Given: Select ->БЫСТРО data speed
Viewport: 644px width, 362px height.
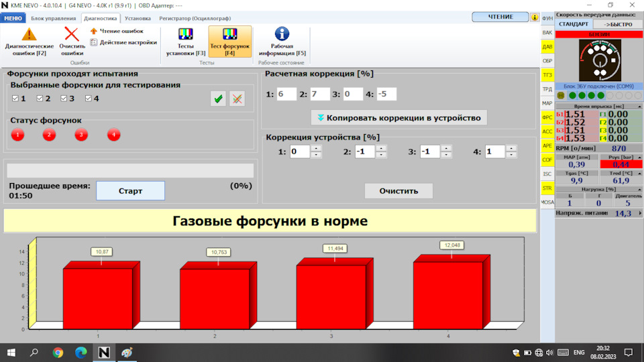Looking at the screenshot, I should tap(618, 24).
